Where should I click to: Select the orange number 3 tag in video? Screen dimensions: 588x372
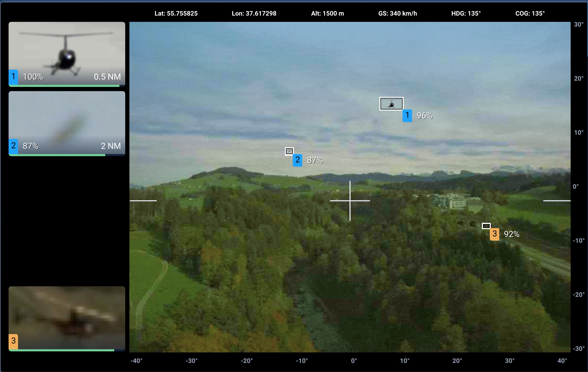pyautogui.click(x=494, y=234)
